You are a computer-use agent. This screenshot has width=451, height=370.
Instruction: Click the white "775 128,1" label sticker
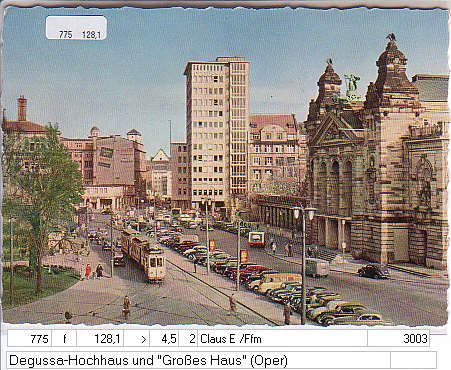click(76, 28)
